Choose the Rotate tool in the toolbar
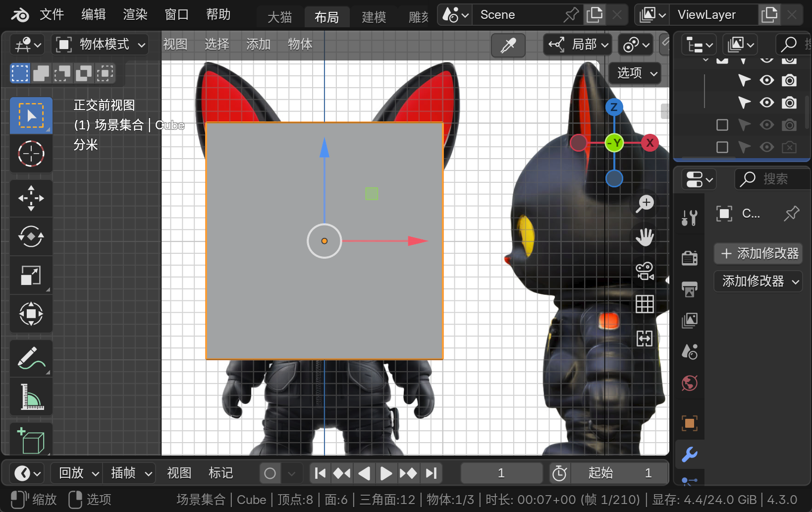Viewport: 812px width, 512px height. (x=31, y=236)
